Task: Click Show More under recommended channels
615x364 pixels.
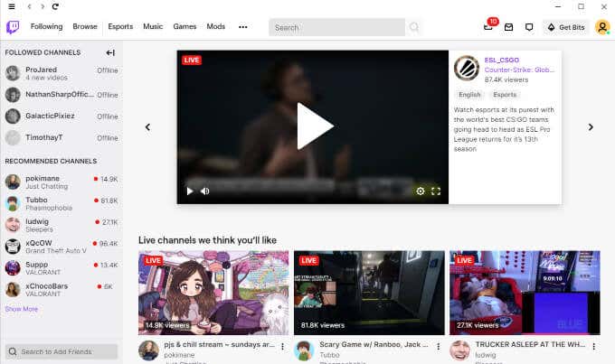Action: (x=22, y=309)
